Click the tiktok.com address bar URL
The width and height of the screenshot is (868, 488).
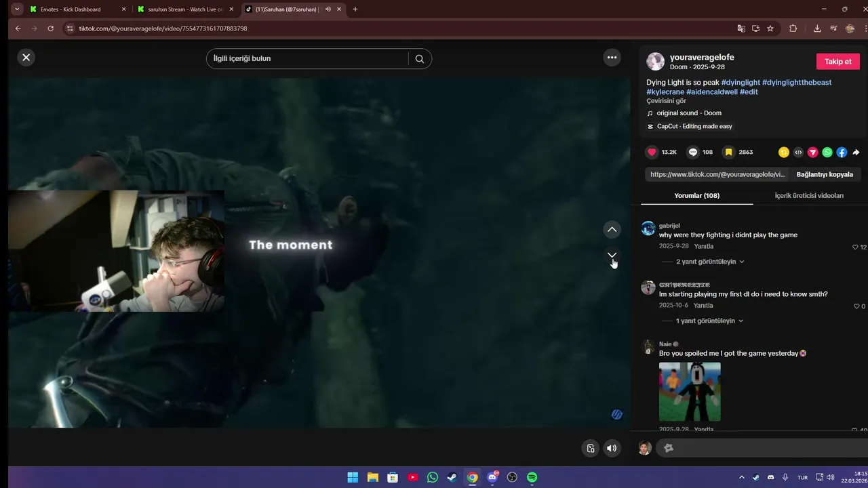[x=163, y=28]
